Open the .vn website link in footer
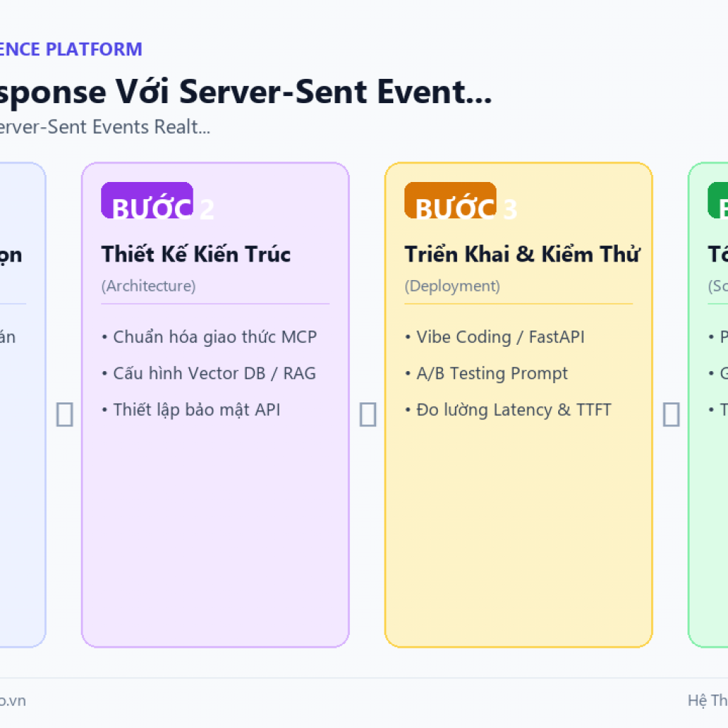Image resolution: width=728 pixels, height=728 pixels. (13, 700)
